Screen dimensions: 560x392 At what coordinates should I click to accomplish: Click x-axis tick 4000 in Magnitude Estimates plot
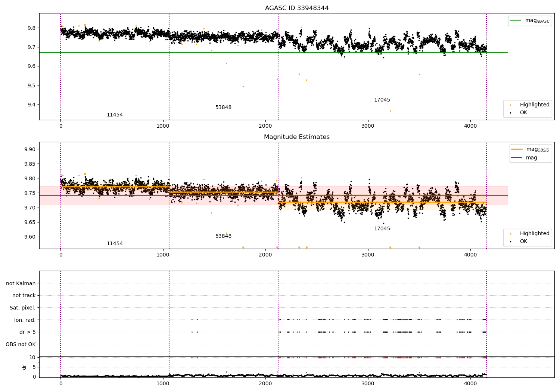tap(470, 255)
